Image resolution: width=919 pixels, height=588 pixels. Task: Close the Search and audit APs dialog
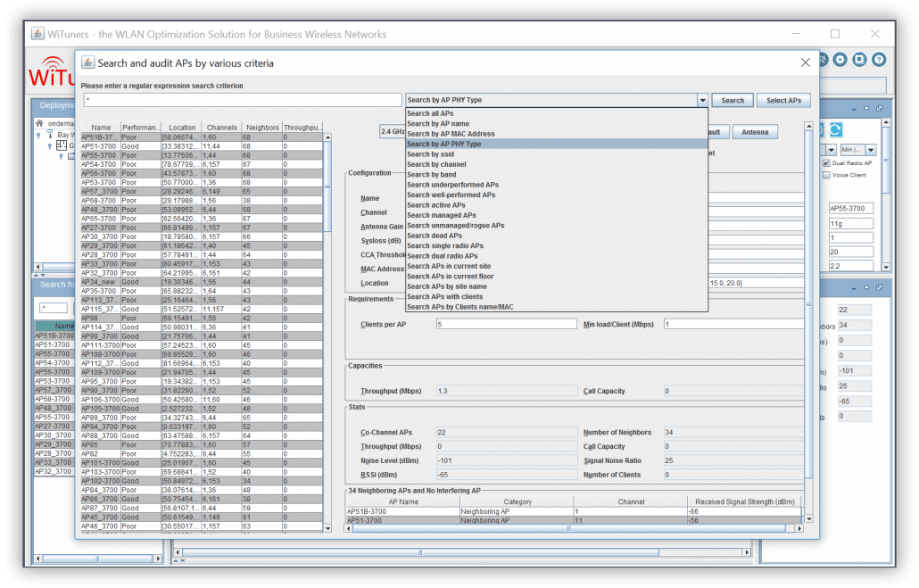[806, 62]
